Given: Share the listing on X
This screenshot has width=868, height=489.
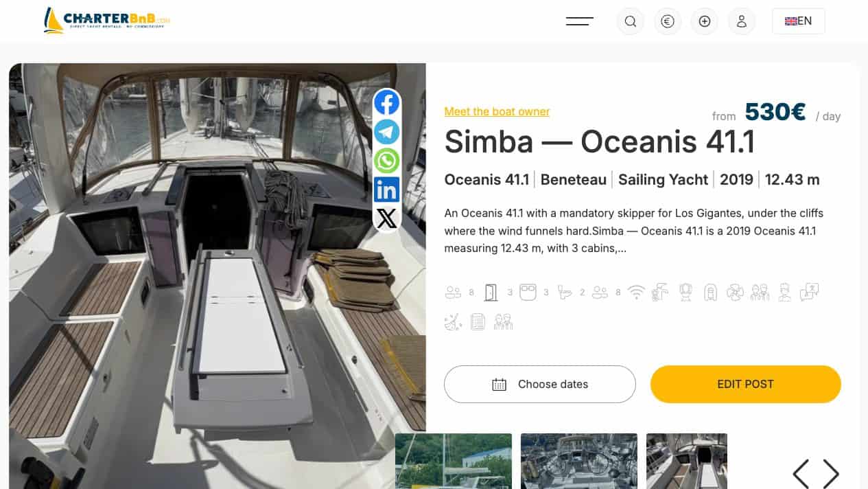Looking at the screenshot, I should pos(387,218).
